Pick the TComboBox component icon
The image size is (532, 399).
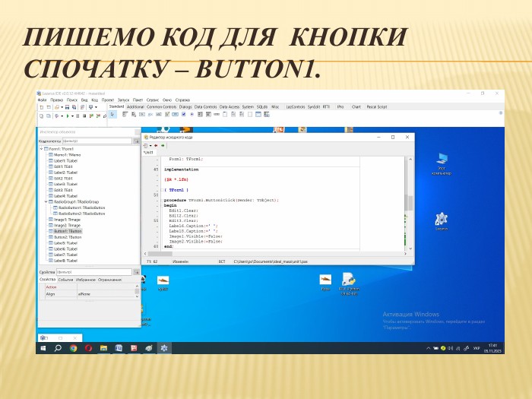pos(208,114)
